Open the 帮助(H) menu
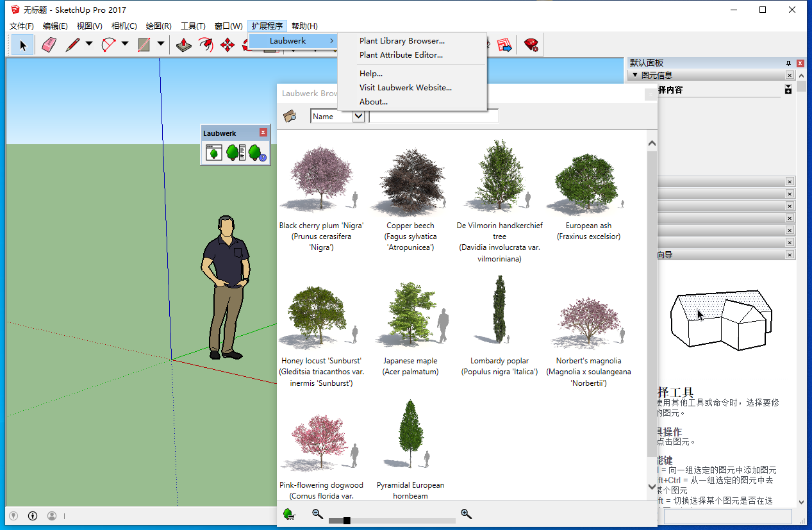 point(304,26)
